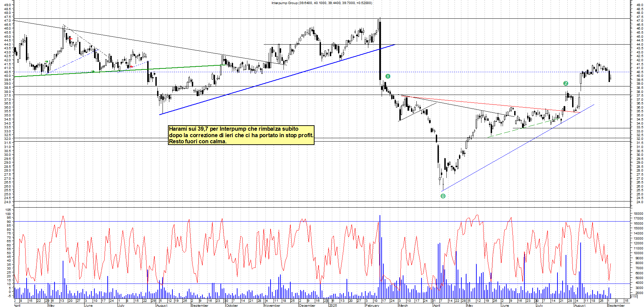This screenshot has height=307, width=644.
Task: Click the February month label
Action: [x=372, y=305]
